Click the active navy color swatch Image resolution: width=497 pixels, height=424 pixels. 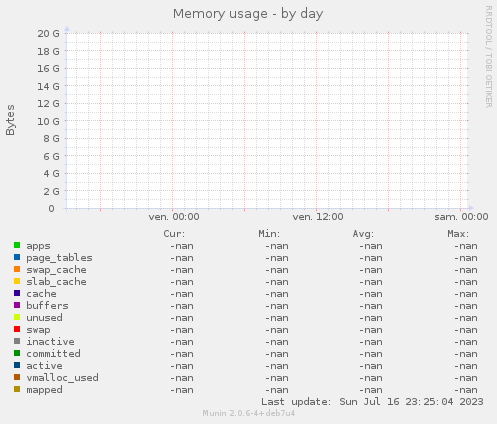coord(17,365)
